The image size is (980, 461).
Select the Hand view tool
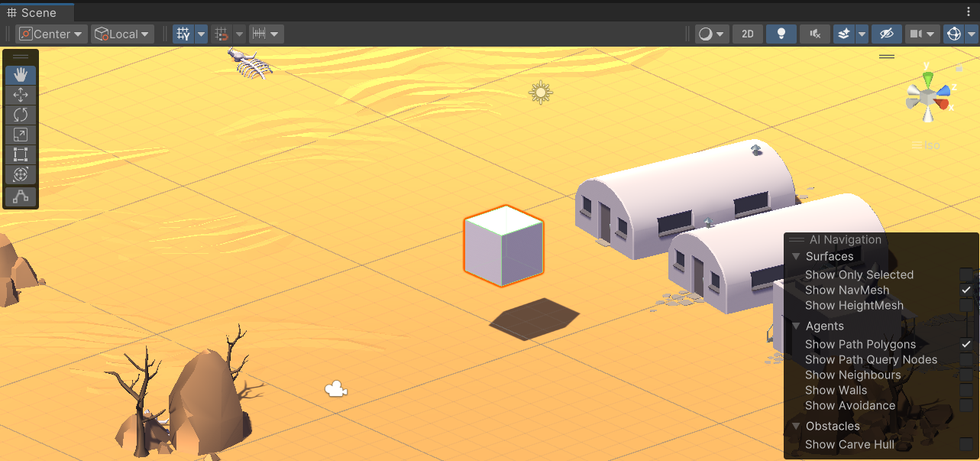(x=21, y=75)
